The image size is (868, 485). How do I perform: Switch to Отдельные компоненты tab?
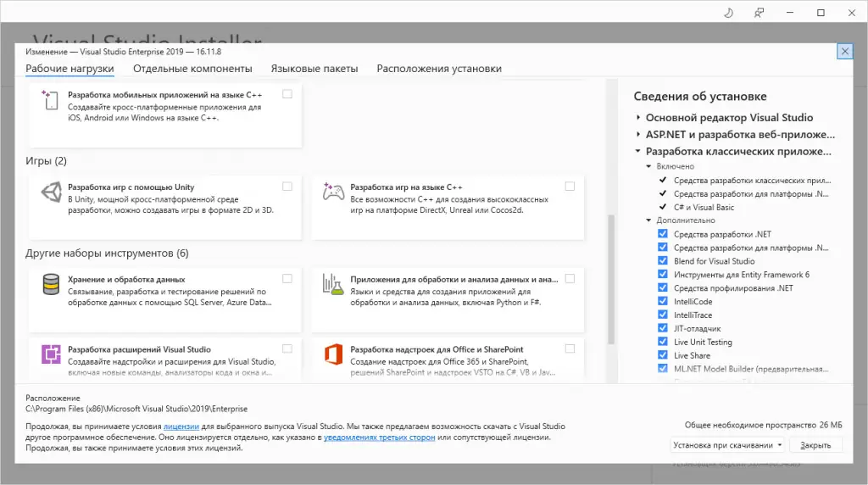(x=192, y=69)
